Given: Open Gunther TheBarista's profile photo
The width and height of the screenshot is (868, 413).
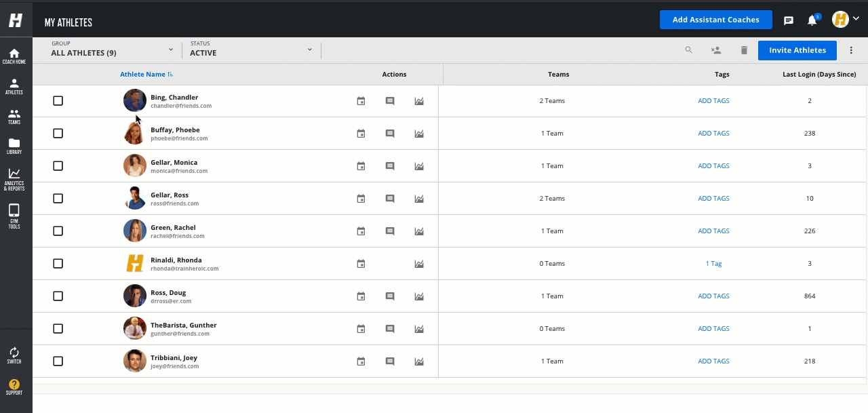Looking at the screenshot, I should 135,328.
